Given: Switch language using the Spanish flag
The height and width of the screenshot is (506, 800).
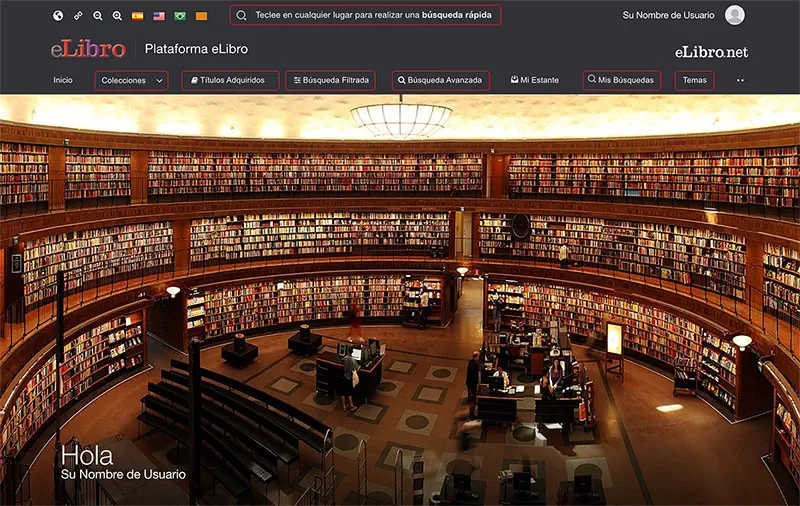Looking at the screenshot, I should 137,16.
